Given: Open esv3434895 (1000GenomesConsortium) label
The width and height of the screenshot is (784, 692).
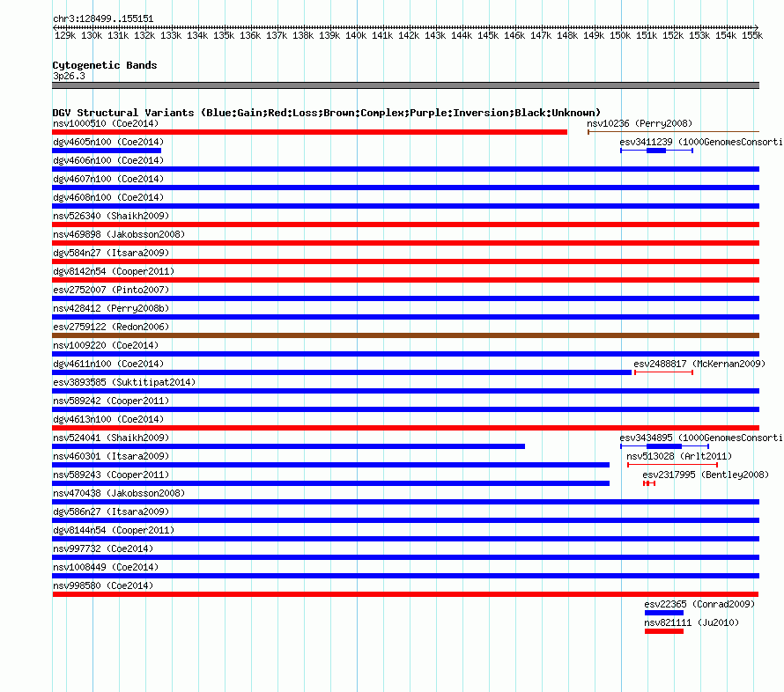Looking at the screenshot, I should 701,438.
